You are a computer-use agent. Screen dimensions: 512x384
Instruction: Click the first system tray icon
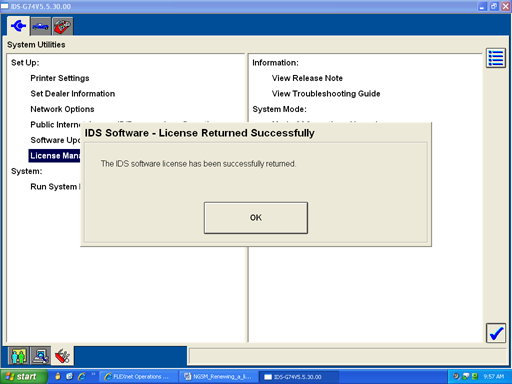point(456,376)
